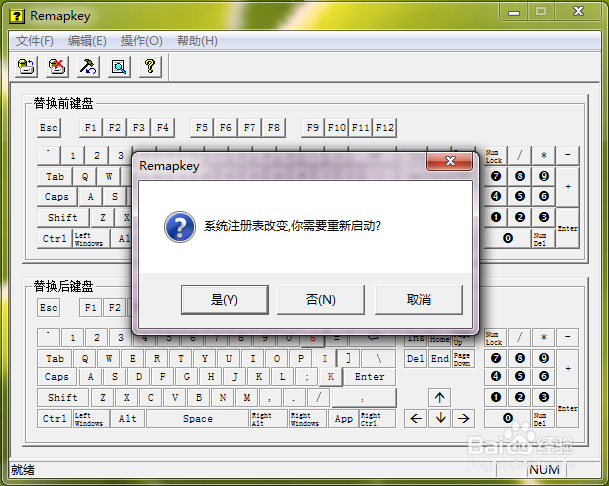Click numpad circled 9 on 替换前键盘 keyboard
This screenshot has width=609, height=486.
(544, 176)
